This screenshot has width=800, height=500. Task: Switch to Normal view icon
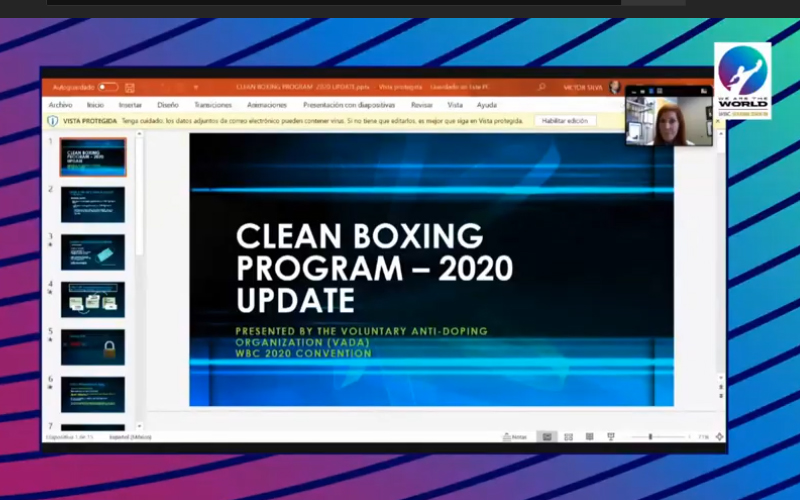(547, 437)
